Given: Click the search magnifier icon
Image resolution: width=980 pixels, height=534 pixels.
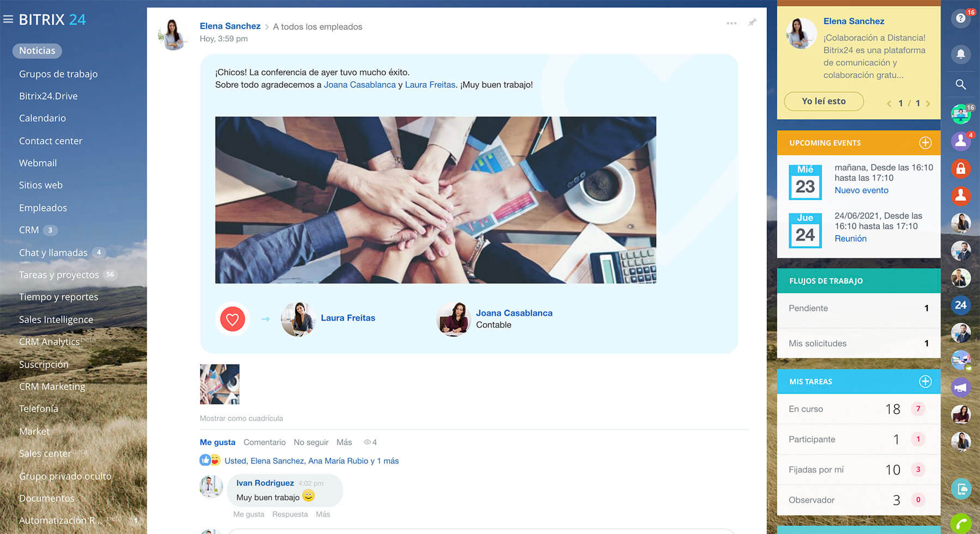Looking at the screenshot, I should point(960,84).
